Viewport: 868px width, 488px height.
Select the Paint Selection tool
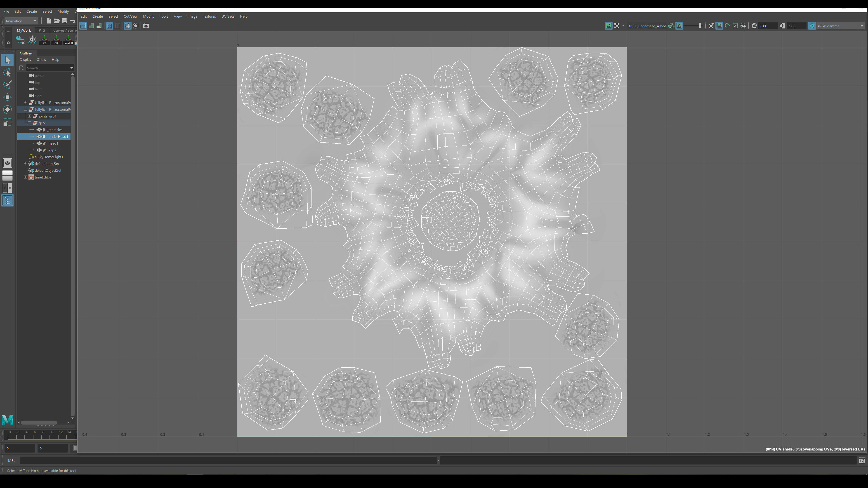click(7, 84)
